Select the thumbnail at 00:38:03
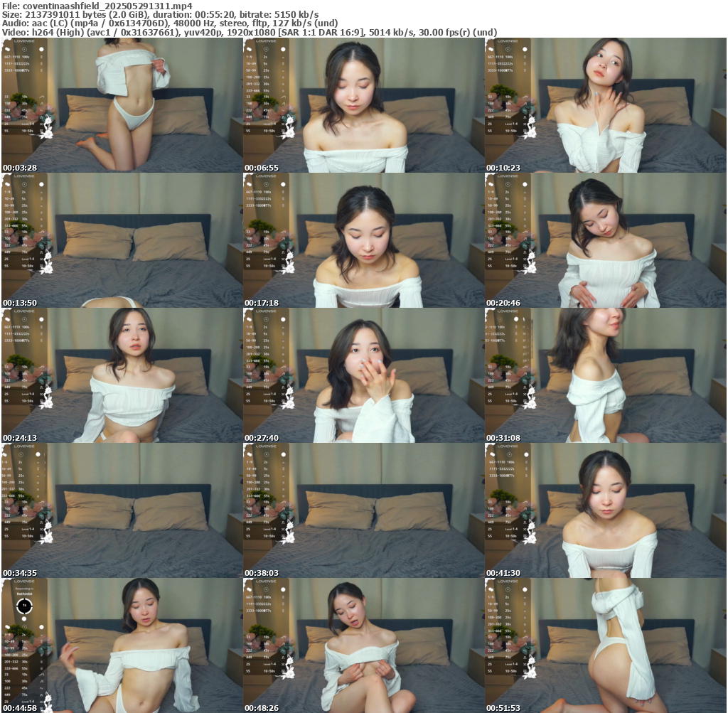The height and width of the screenshot is (713, 728). point(363,510)
